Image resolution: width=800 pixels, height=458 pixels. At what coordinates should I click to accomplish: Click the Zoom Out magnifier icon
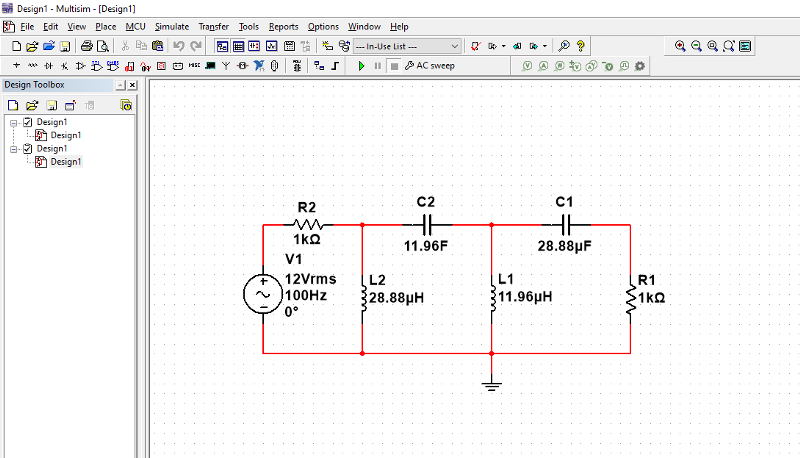pos(696,46)
